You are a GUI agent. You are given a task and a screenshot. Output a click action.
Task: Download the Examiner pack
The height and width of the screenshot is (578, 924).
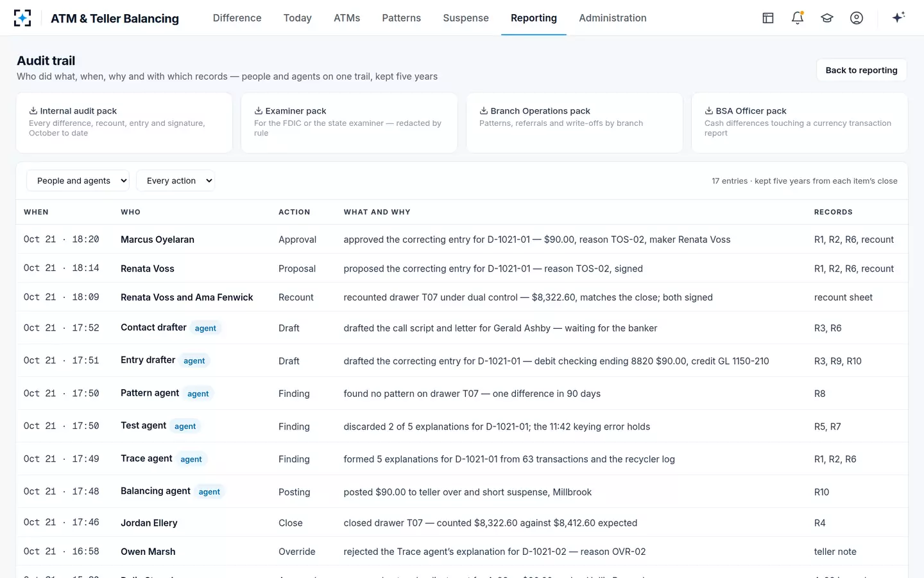(x=349, y=123)
